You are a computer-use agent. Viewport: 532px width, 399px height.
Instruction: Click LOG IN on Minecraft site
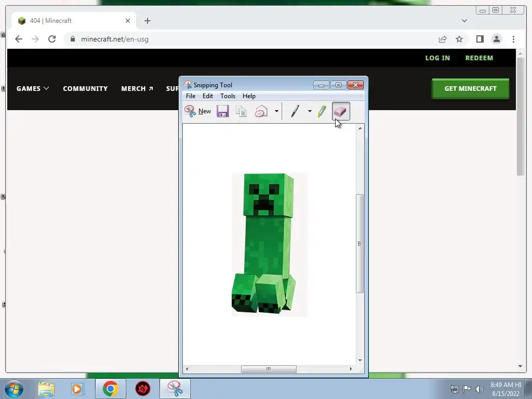pyautogui.click(x=437, y=58)
